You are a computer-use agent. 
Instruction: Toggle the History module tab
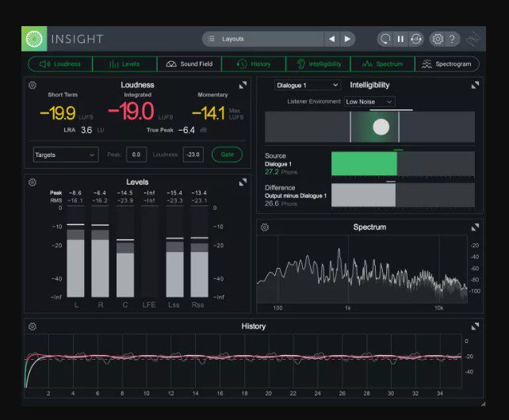click(x=254, y=64)
